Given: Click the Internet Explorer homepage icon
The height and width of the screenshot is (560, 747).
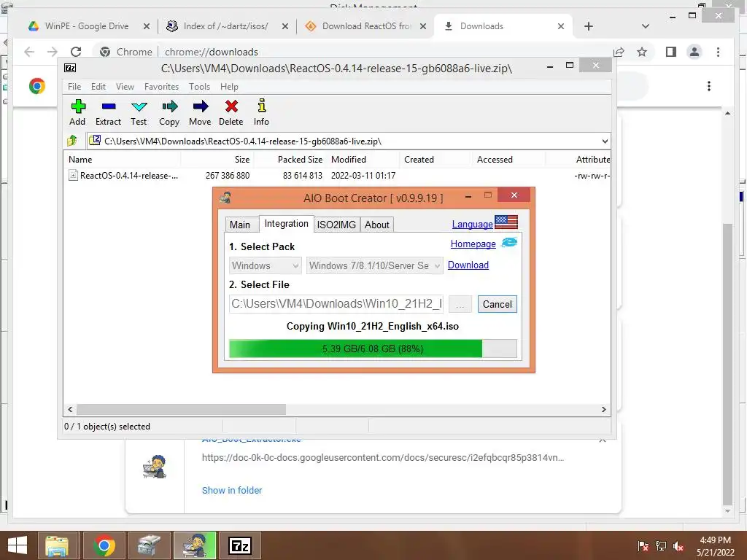Looking at the screenshot, I should (x=508, y=243).
